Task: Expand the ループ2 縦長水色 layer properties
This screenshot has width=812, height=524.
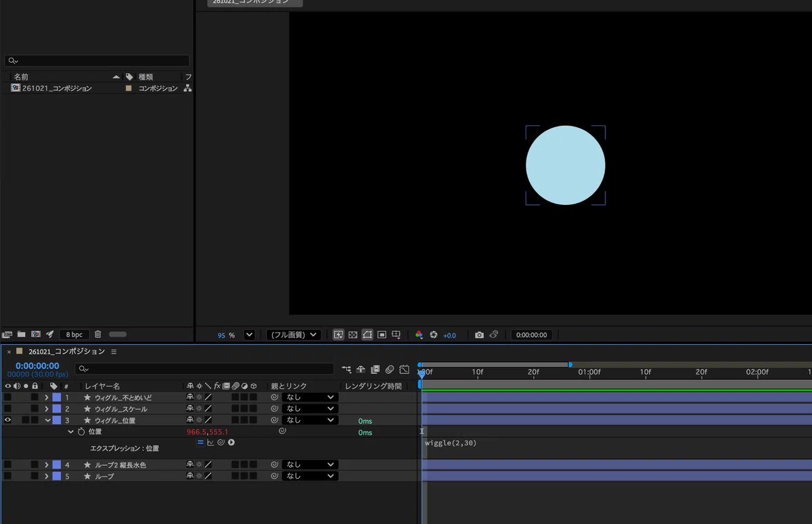Action: tap(47, 465)
